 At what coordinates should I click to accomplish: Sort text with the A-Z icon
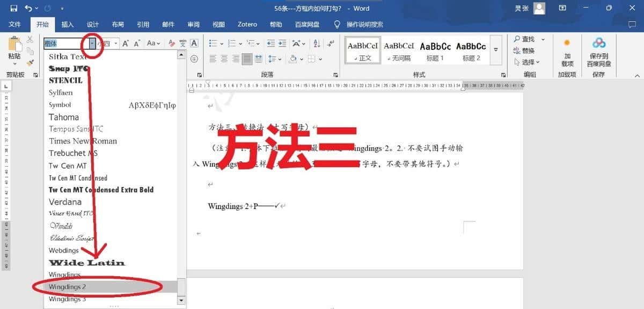[x=317, y=44]
